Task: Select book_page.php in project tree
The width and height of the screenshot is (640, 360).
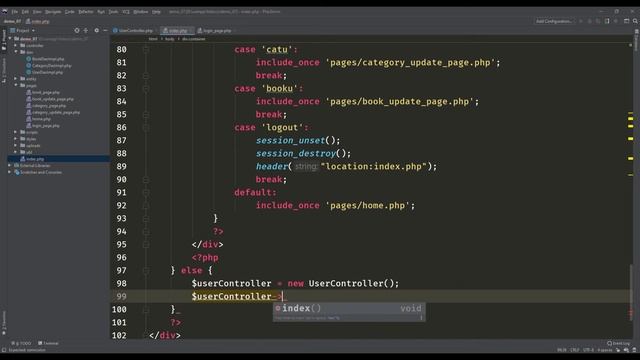Action: click(42, 92)
